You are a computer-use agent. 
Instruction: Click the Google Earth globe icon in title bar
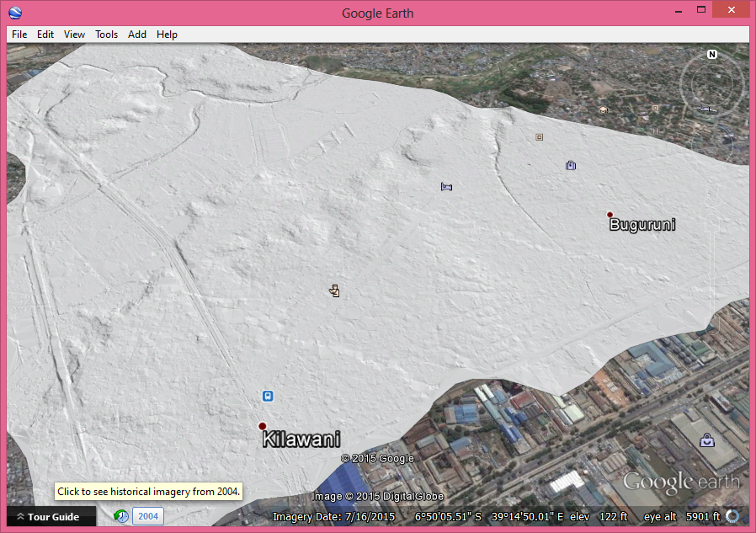pos(15,13)
